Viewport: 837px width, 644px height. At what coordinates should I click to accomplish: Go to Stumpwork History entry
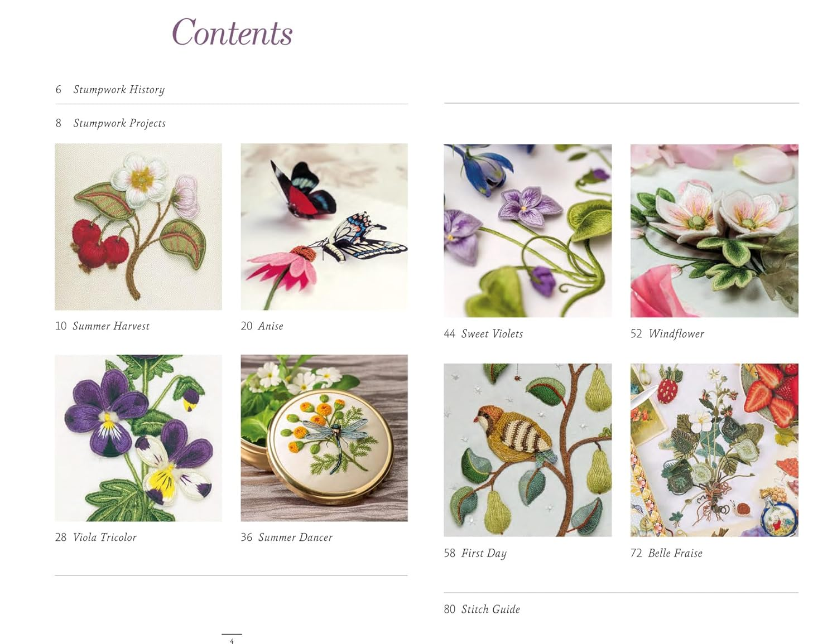[110, 90]
